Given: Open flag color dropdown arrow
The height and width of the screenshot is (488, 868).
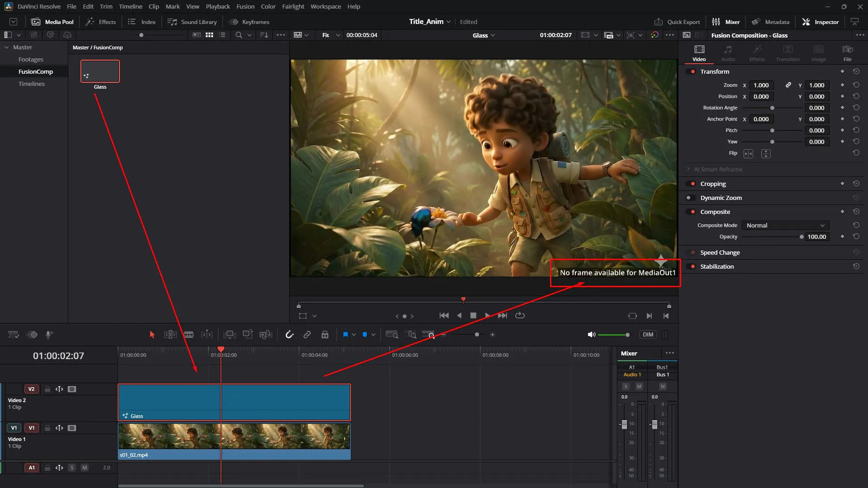Looking at the screenshot, I should click(354, 335).
